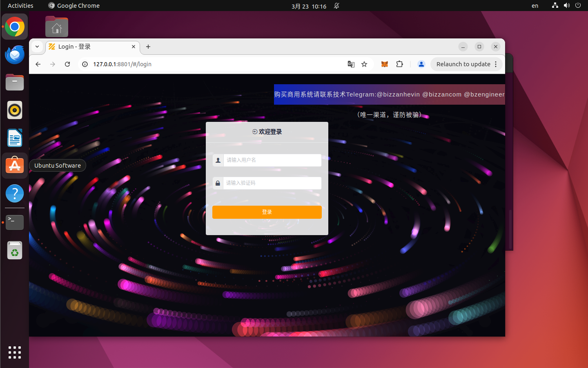The width and height of the screenshot is (588, 368).
Task: Open Rhythmbox in the dock
Action: (x=15, y=110)
